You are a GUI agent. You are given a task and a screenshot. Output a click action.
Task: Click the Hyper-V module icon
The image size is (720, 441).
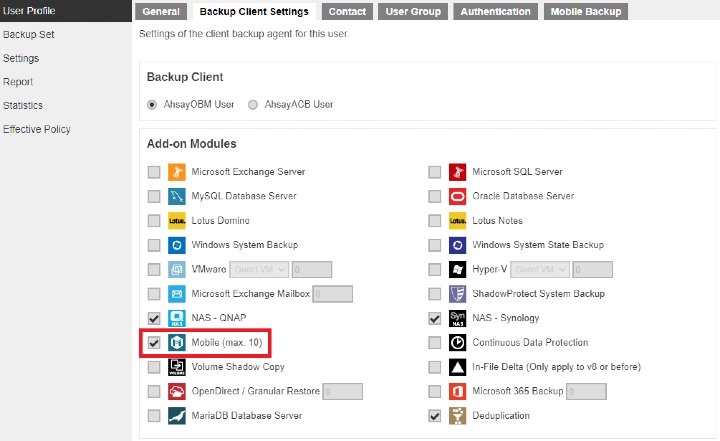click(457, 269)
